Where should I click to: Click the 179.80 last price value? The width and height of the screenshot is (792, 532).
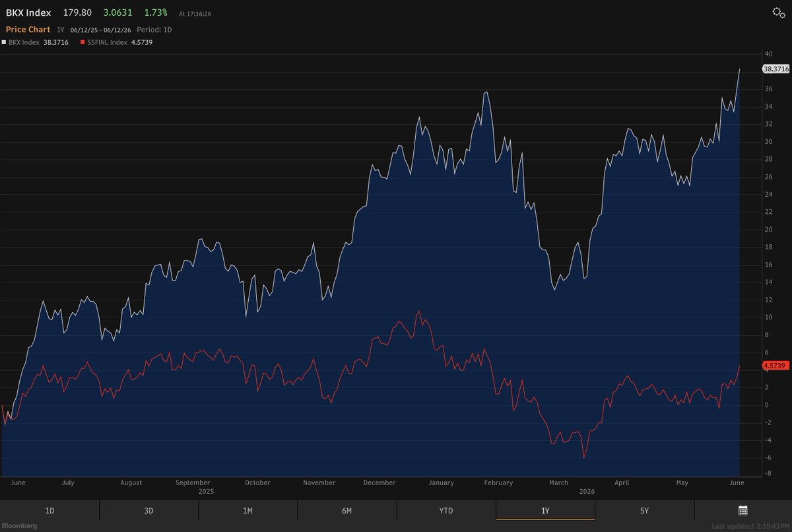click(77, 13)
